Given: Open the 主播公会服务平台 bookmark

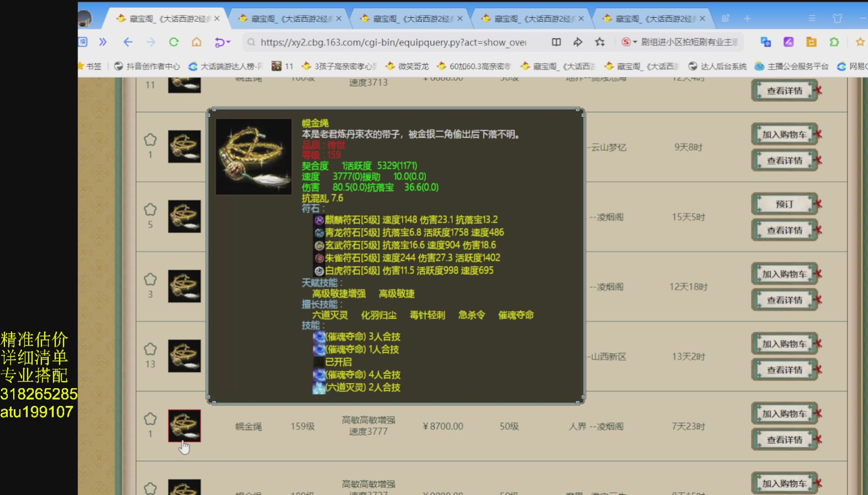Looking at the screenshot, I should pyautogui.click(x=792, y=66).
